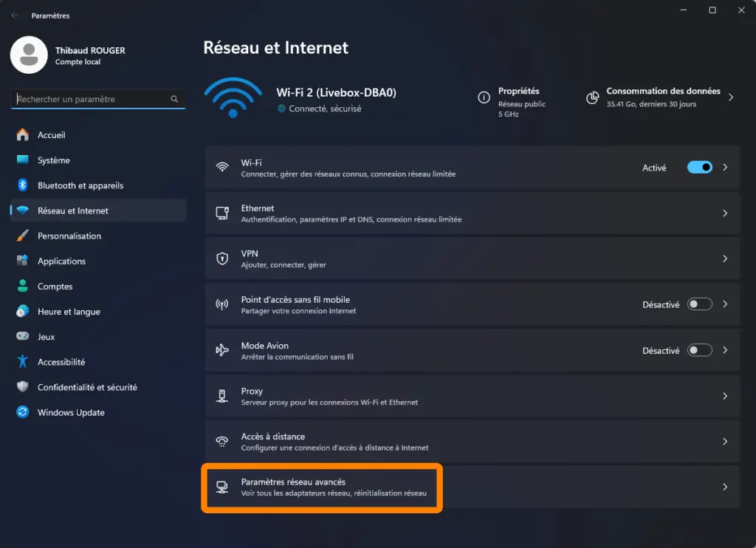
Task: Open the VPN settings row
Action: coord(472,258)
